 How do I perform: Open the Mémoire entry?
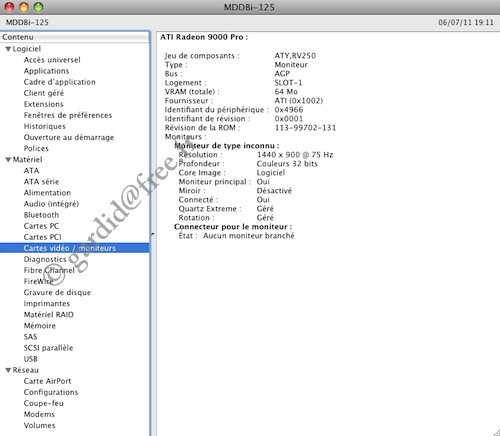39,326
